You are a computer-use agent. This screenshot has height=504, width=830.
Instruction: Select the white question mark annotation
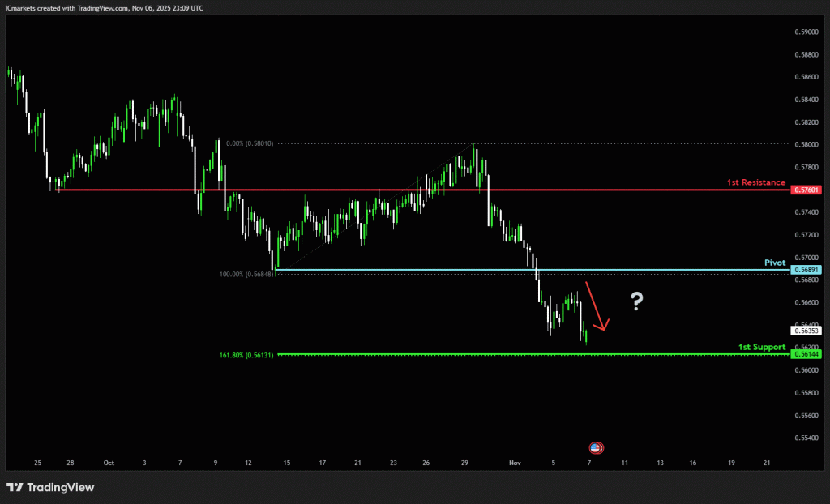click(637, 302)
